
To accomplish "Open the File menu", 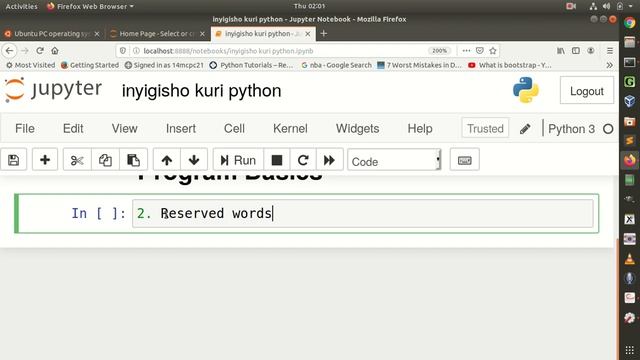I will pos(25,129).
